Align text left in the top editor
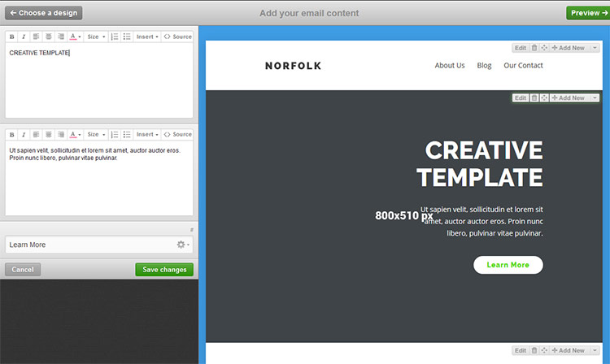This screenshot has height=364, width=610. [37, 37]
